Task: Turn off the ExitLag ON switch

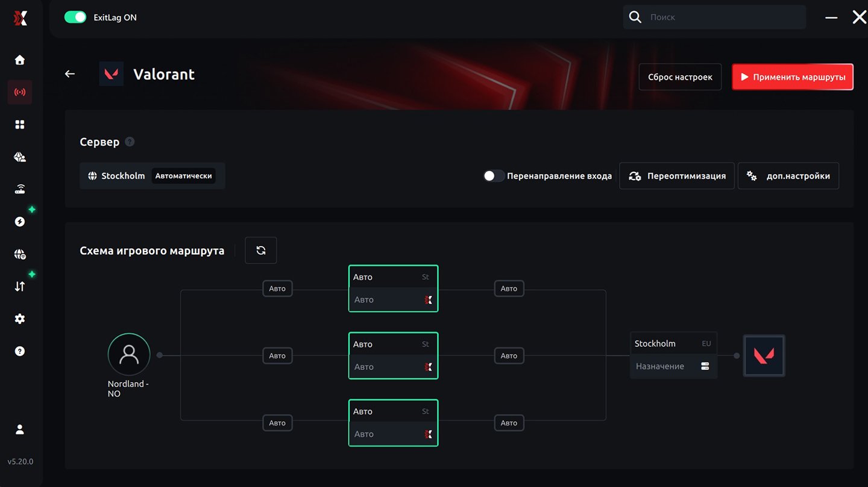Action: point(75,17)
